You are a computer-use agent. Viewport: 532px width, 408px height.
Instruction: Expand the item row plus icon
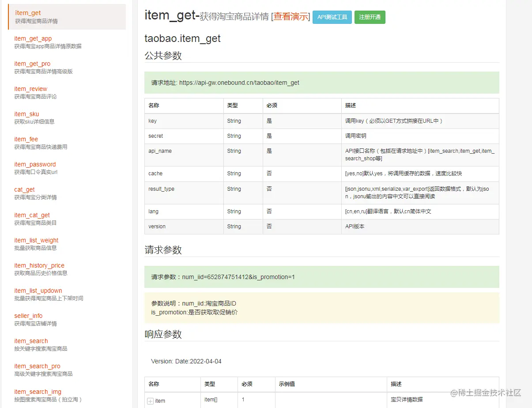(150, 401)
